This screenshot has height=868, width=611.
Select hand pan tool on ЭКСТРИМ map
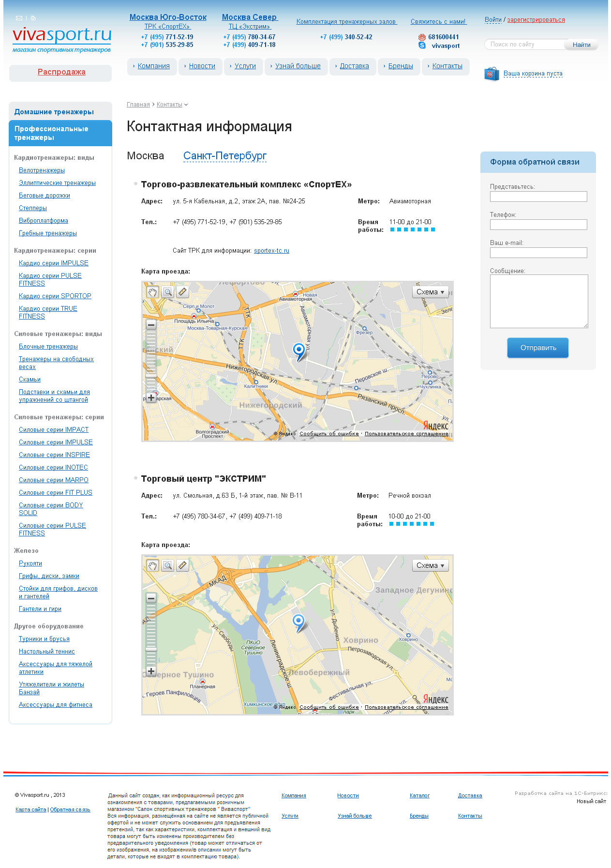click(152, 565)
